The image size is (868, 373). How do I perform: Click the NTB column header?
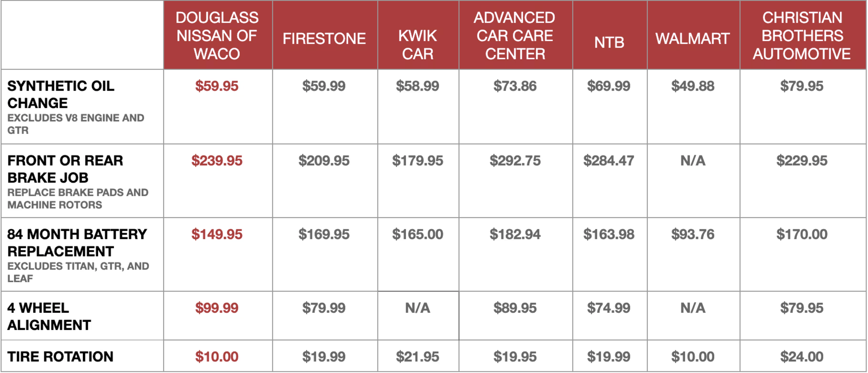point(609,42)
